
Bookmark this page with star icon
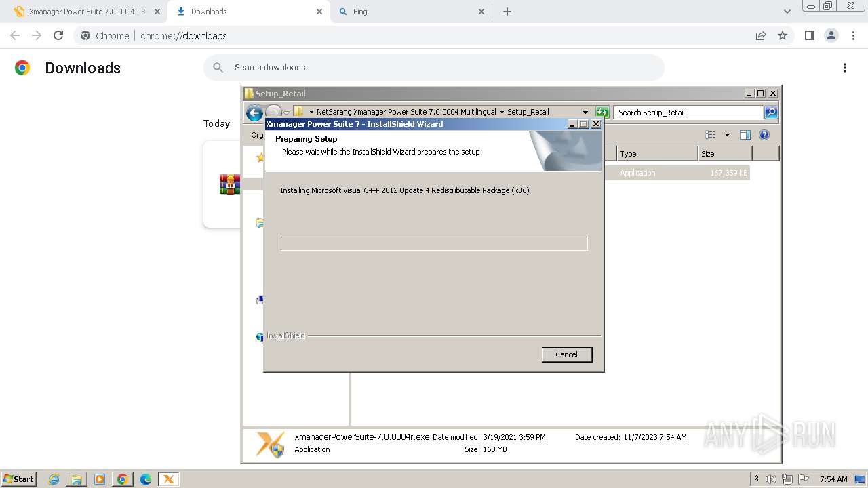pyautogui.click(x=783, y=35)
